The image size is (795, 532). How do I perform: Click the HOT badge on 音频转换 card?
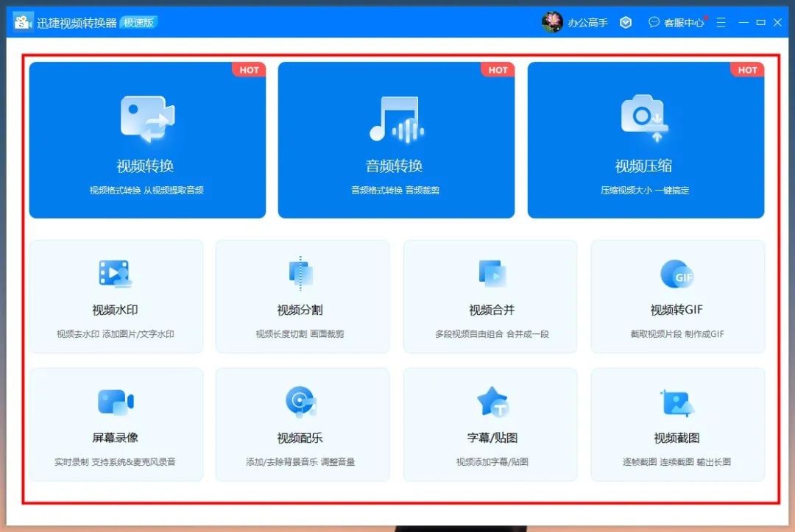click(498, 70)
